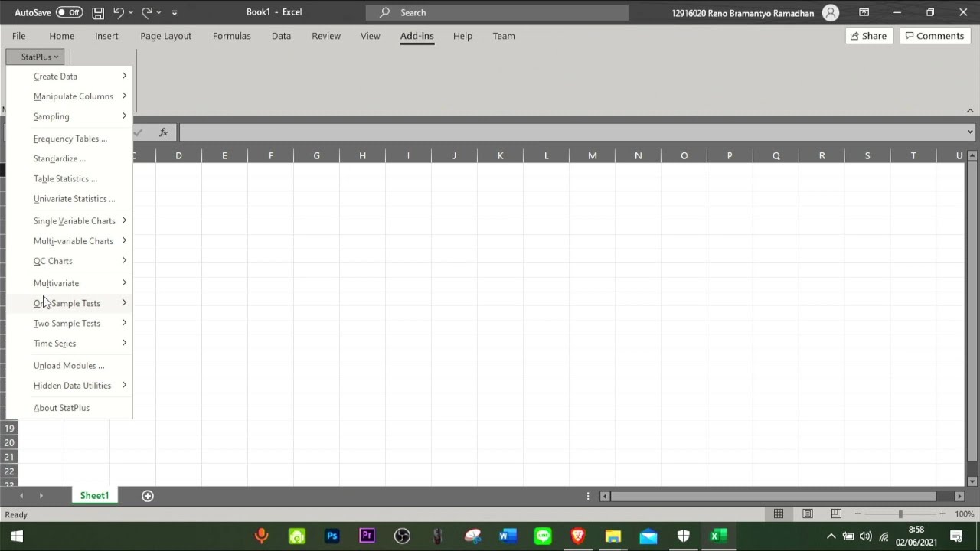The width and height of the screenshot is (980, 551).
Task: Switch to the Insert tab
Action: click(x=106, y=36)
